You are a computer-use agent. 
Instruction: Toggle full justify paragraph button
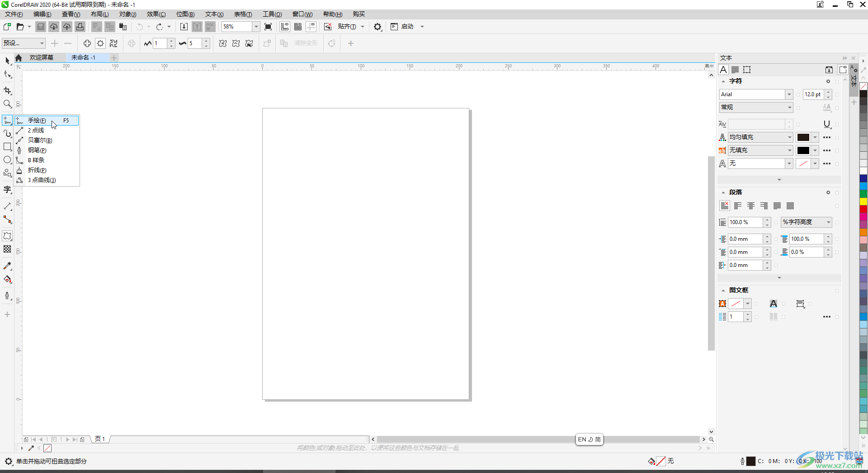(777, 206)
